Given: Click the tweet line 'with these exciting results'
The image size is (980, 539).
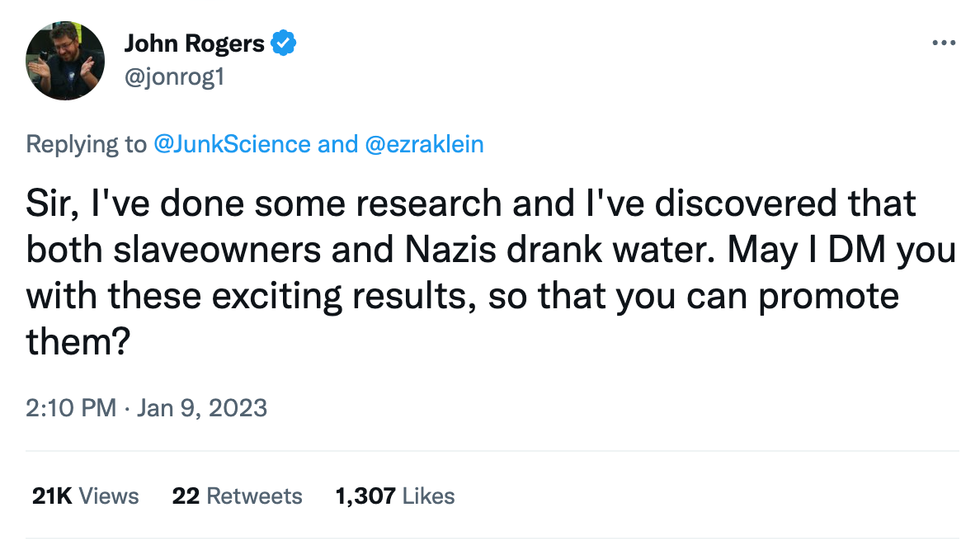Looking at the screenshot, I should [460, 297].
